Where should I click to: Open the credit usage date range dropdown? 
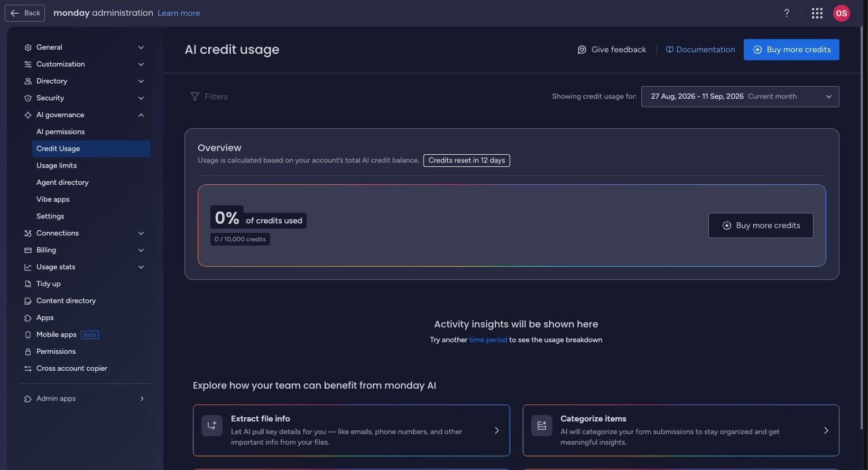point(740,97)
